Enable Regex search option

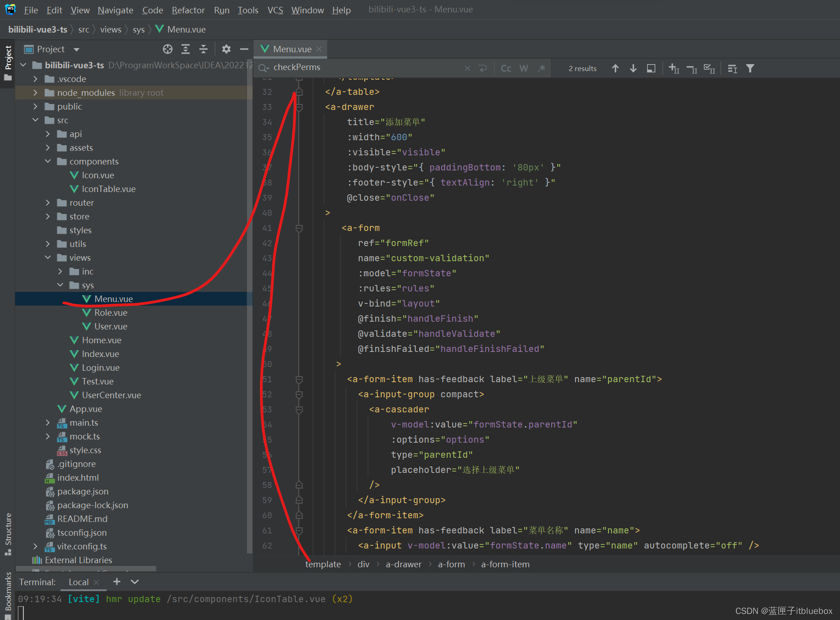tap(542, 68)
